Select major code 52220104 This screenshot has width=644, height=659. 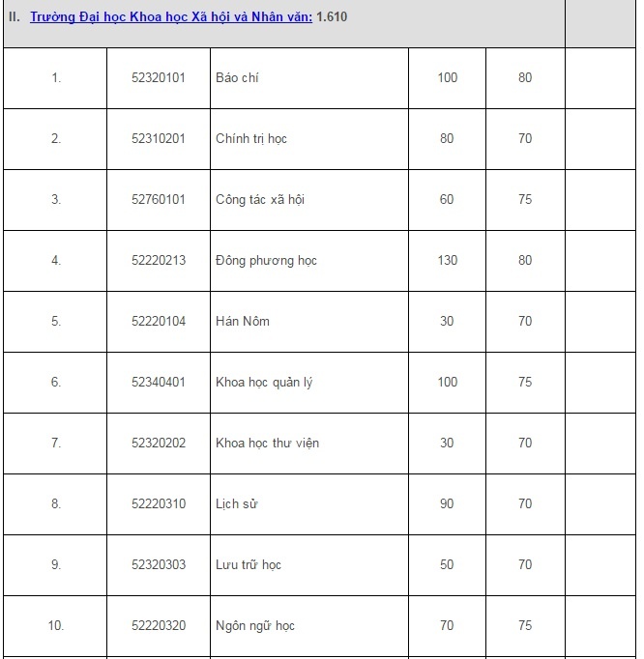click(158, 321)
